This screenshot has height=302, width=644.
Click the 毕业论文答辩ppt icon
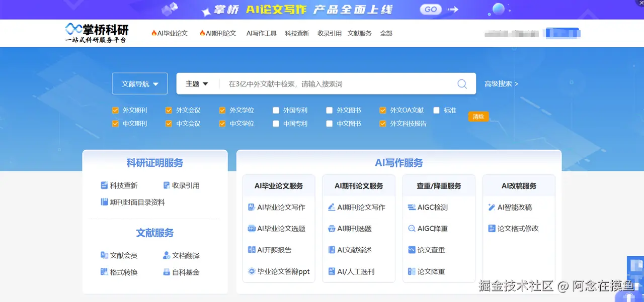(252, 271)
